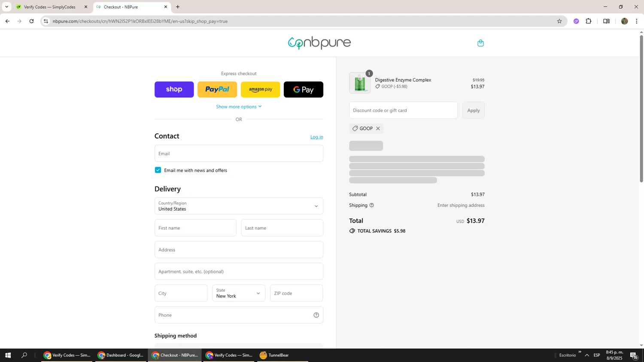Open the browser extensions puzzle icon

coord(589,21)
